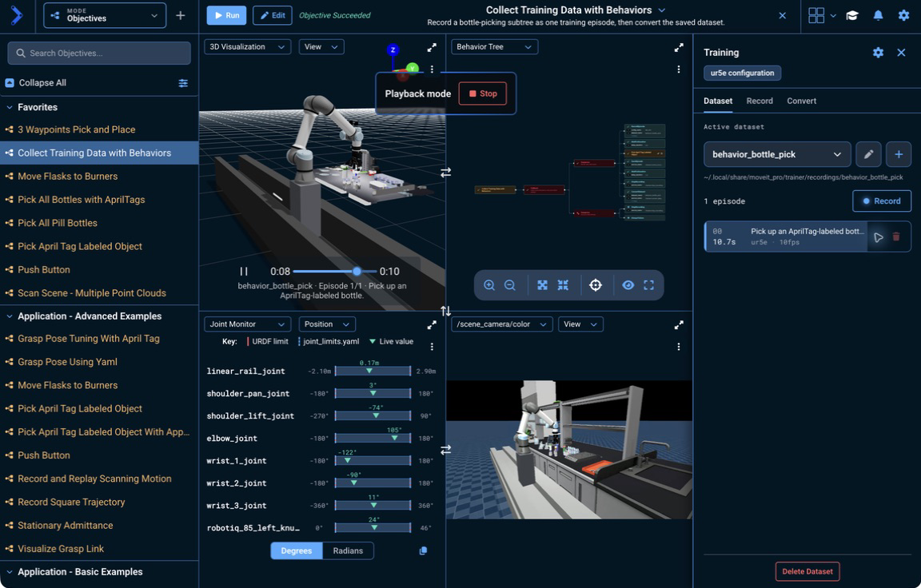Collapse all behavior tree nodes
The image size is (921, 588).
(x=563, y=285)
